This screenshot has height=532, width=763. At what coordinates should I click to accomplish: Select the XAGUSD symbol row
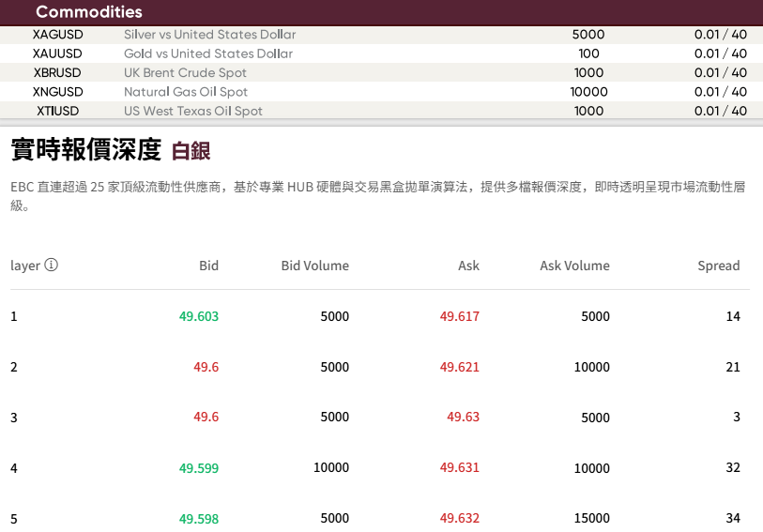coord(58,35)
